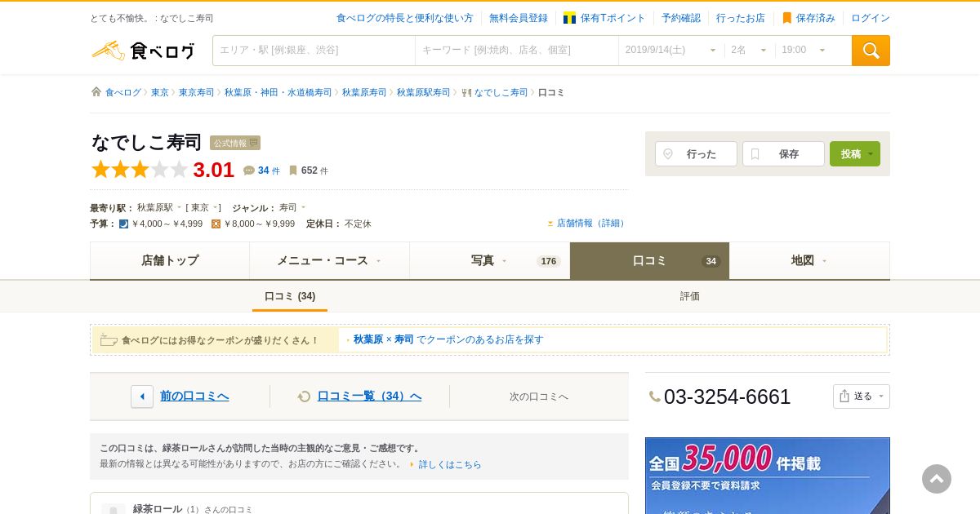Click the orange bookmark icon beside 保存済み

pos(787,18)
